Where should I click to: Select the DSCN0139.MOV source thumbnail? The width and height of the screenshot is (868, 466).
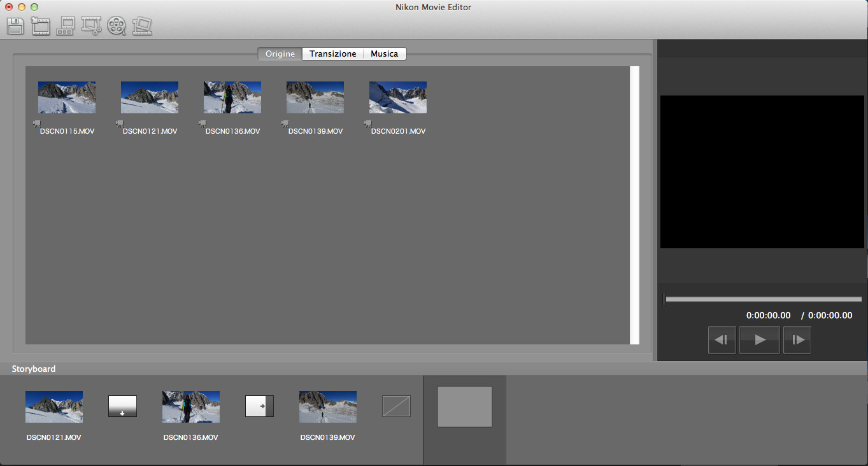pyautogui.click(x=315, y=97)
